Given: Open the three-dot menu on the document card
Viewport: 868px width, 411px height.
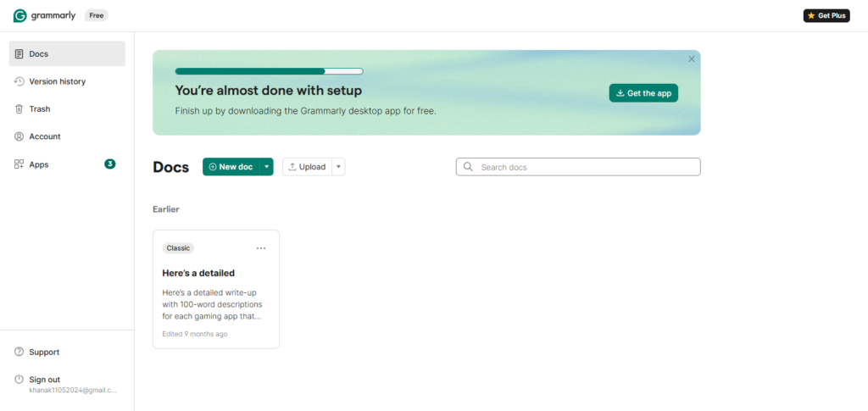Looking at the screenshot, I should click(x=261, y=248).
